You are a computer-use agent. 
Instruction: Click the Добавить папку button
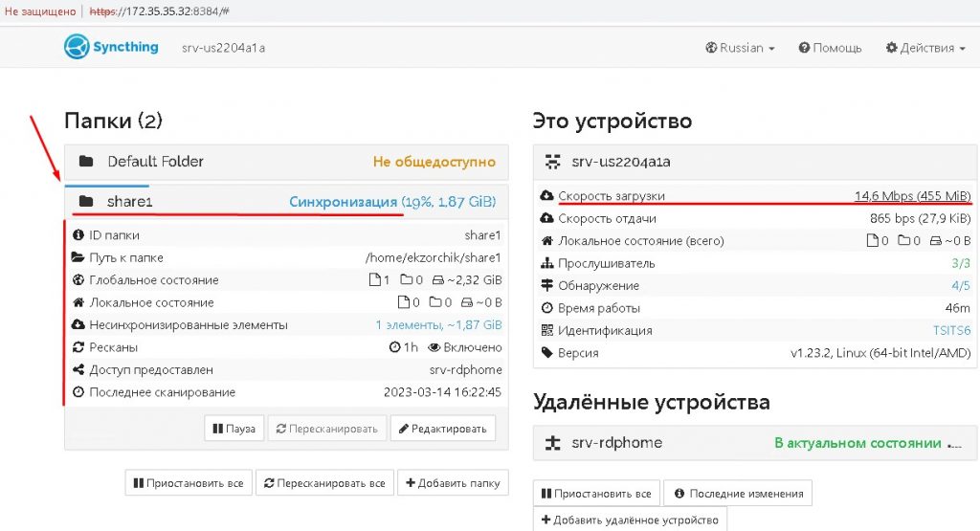[x=453, y=483]
